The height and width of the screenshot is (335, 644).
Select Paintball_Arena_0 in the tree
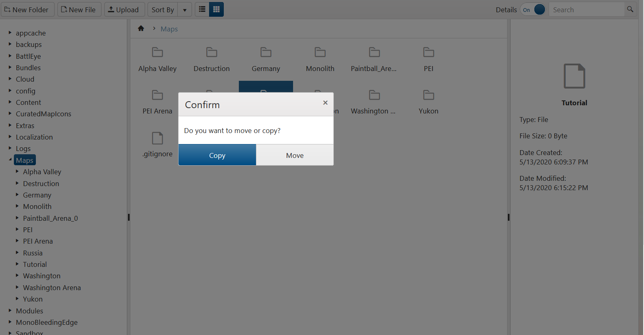coord(51,218)
